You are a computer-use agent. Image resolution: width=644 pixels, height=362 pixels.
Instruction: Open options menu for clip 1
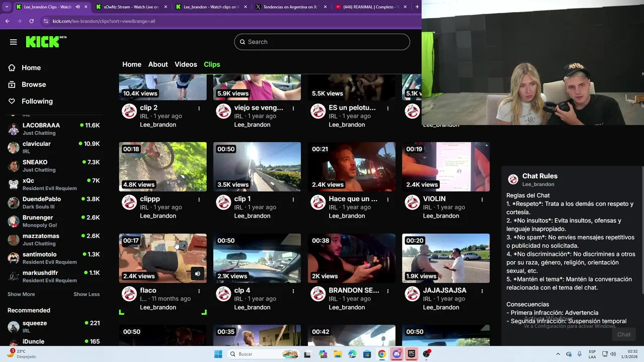(x=293, y=200)
